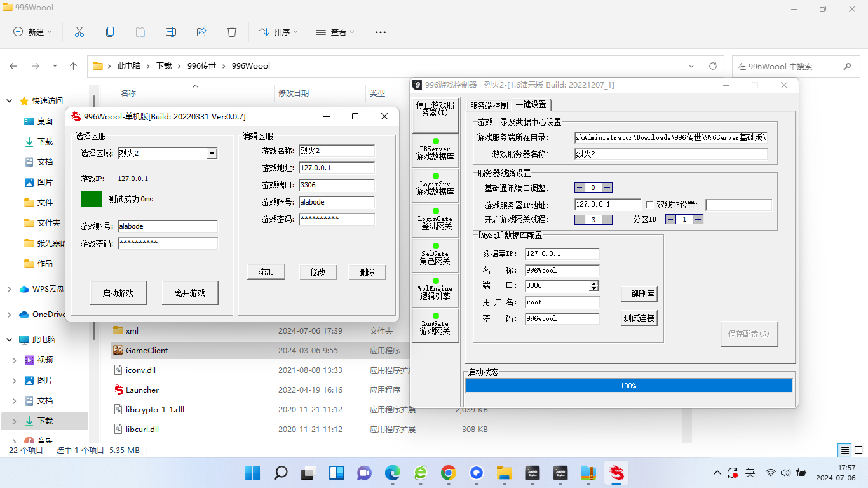Click the SelGate 角色网关 status toggle
Image resolution: width=868 pixels, height=488 pixels.
[x=435, y=256]
